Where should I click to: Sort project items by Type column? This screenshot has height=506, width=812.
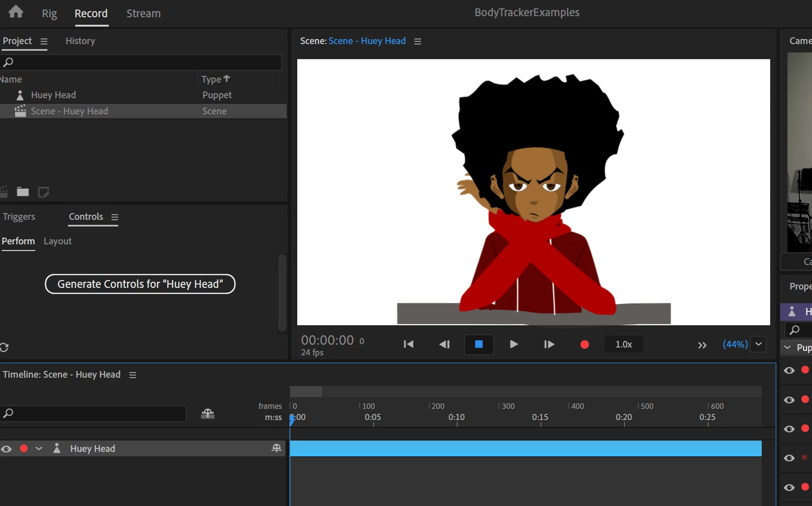pos(215,79)
